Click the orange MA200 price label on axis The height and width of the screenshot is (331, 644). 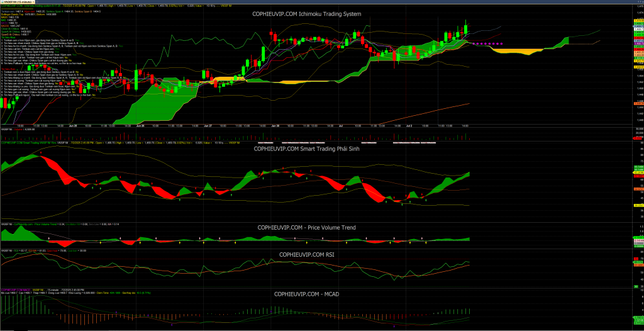click(x=639, y=104)
